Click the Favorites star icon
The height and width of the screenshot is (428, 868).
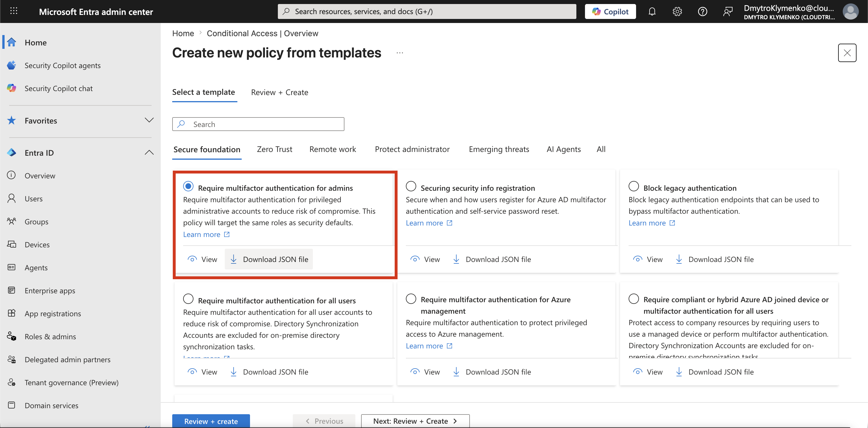pos(11,120)
